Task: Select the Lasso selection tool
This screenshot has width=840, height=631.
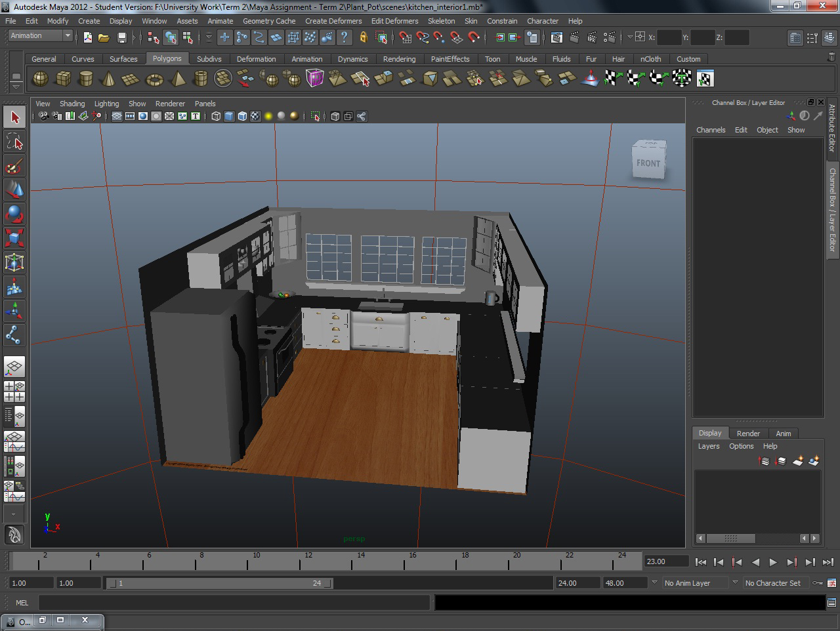Action: pos(14,142)
